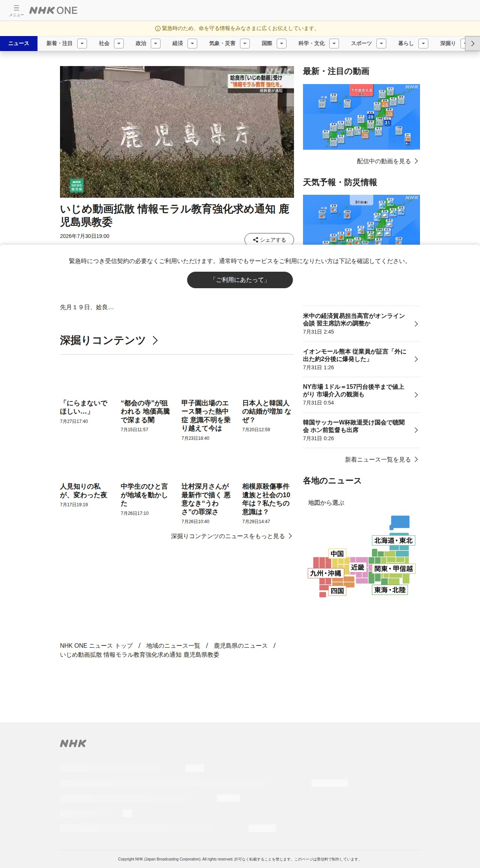Image resolution: width=480 pixels, height=868 pixels.
Task: Open the 経済 menu item
Action: (178, 44)
